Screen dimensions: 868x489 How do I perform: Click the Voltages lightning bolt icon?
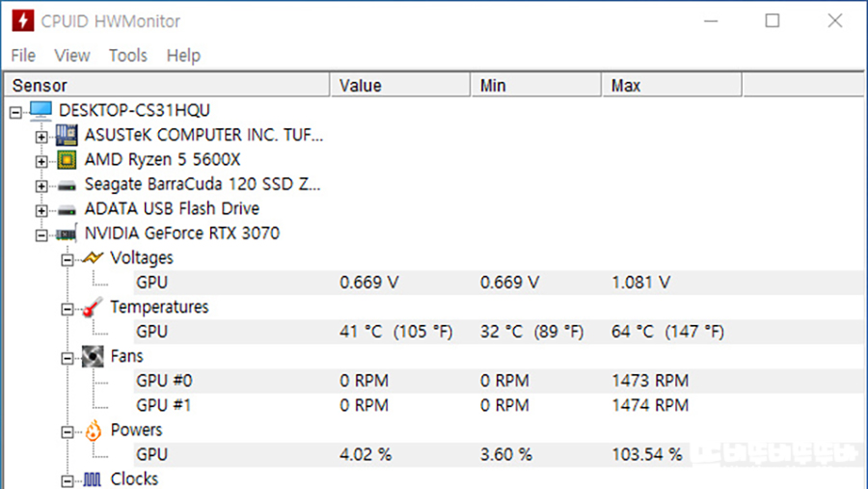93,258
